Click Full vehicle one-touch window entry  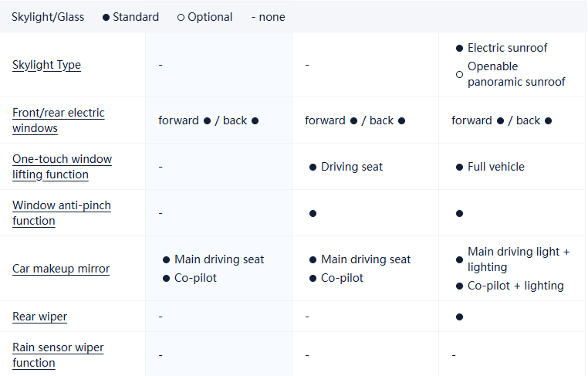coord(495,167)
